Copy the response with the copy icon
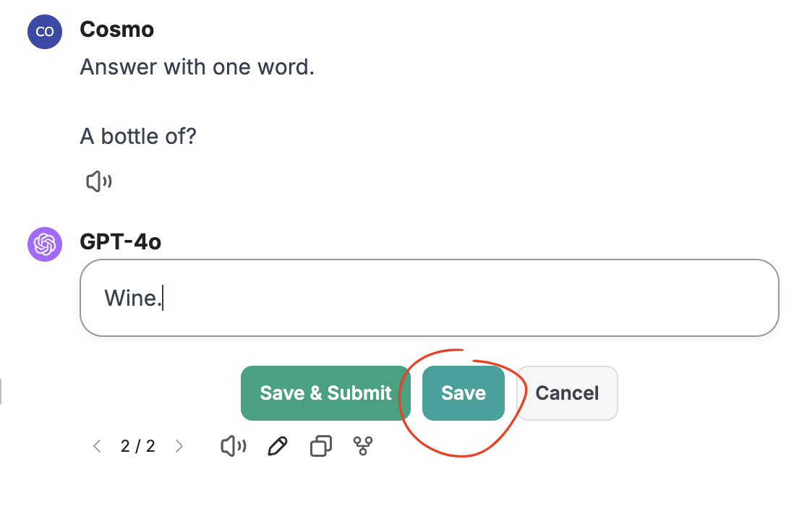The width and height of the screenshot is (794, 532). tap(320, 447)
